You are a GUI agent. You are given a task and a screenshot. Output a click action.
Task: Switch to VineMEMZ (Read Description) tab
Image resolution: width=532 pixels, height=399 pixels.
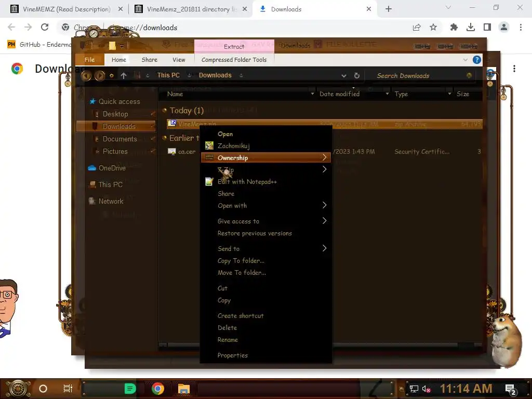pos(66,9)
